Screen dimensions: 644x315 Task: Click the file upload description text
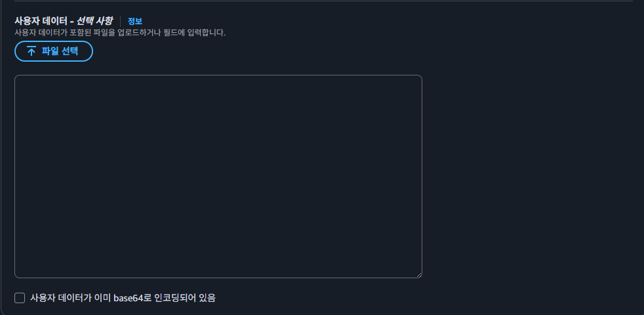(120, 32)
